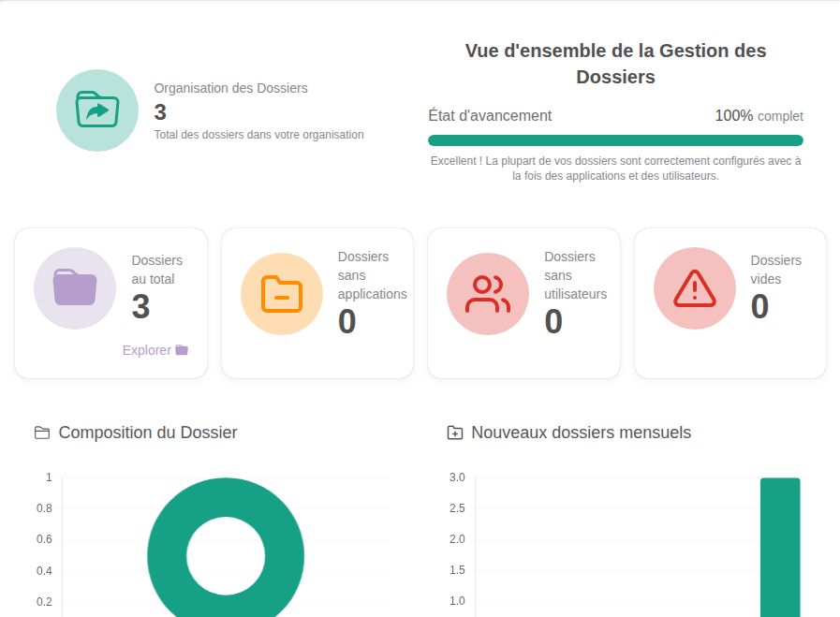
Task: Select the Dossiers au total stat card
Action: tap(111, 301)
